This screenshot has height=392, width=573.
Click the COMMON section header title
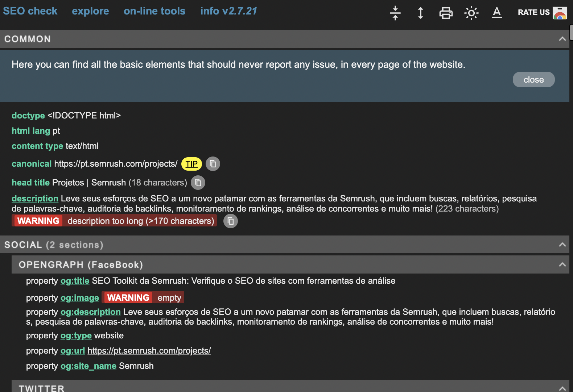pos(28,39)
